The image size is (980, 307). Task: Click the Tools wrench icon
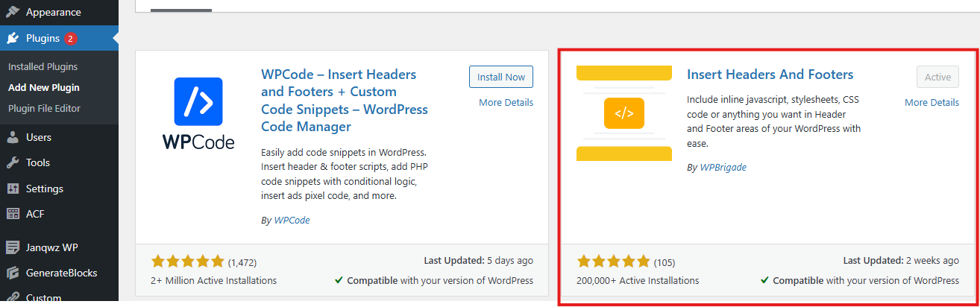click(13, 162)
